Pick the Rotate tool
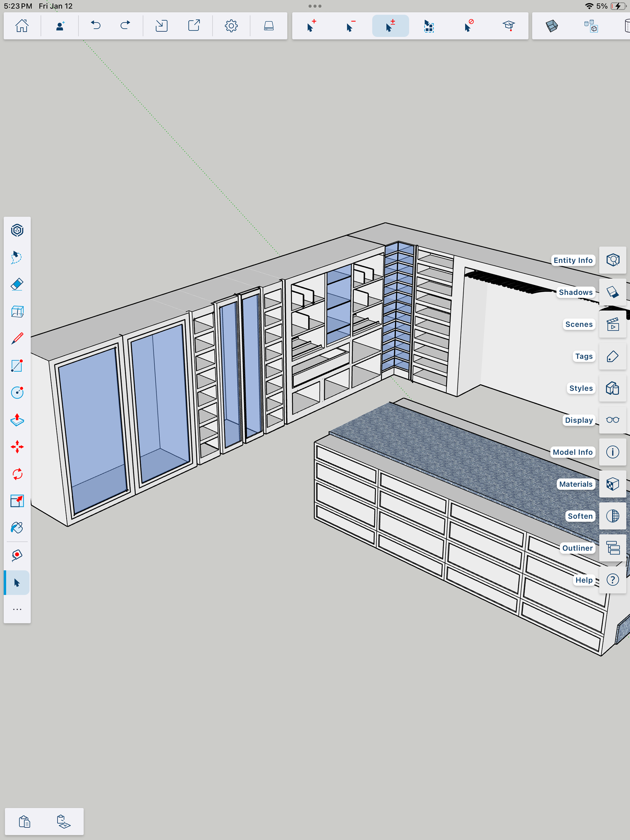 coord(17,474)
